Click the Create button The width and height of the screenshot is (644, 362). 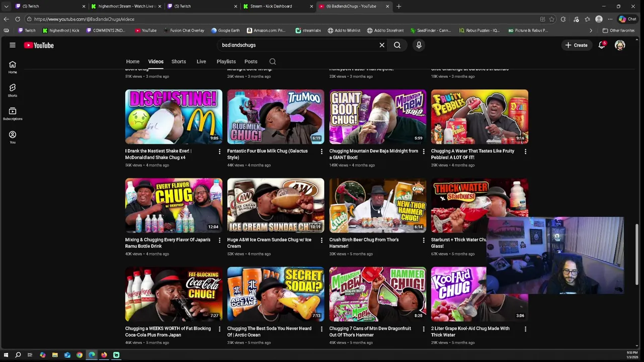pos(576,45)
